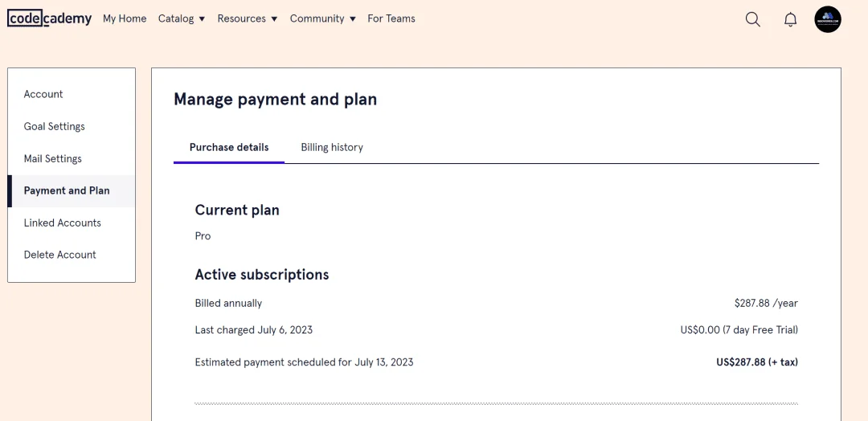Click the Current plan heading
The image size is (868, 421).
point(237,210)
